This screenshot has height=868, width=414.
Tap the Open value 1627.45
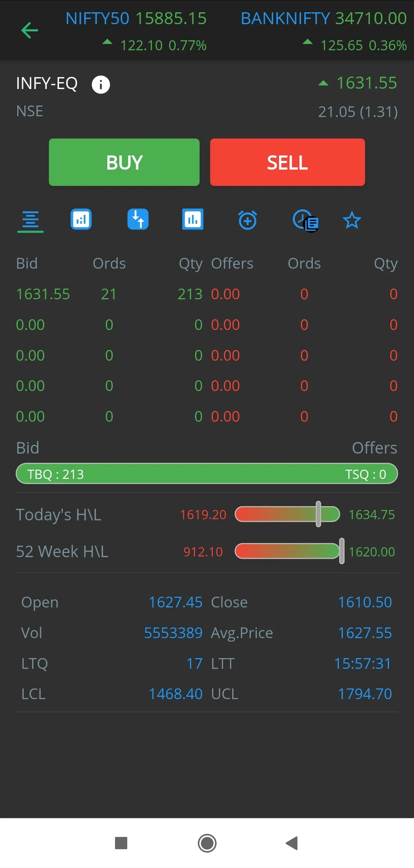176,602
